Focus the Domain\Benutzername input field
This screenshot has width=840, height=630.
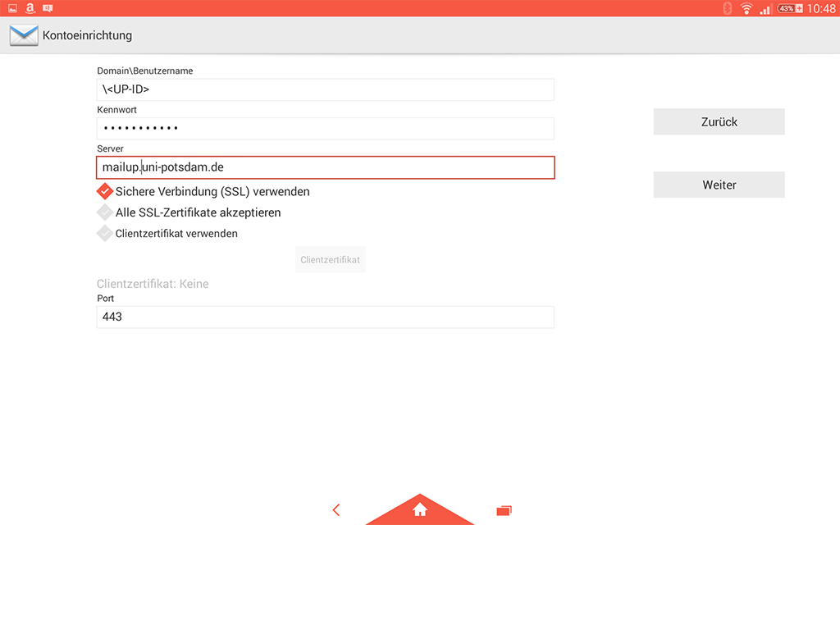coord(325,89)
